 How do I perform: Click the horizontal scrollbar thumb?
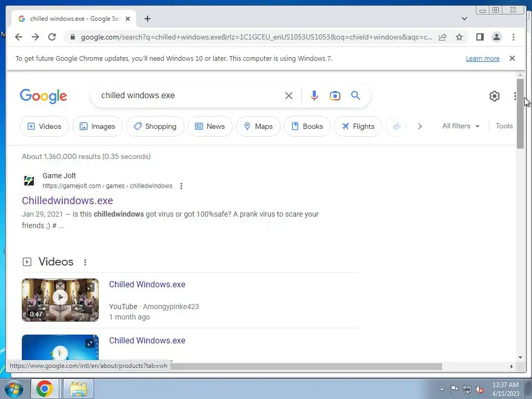click(x=306, y=366)
